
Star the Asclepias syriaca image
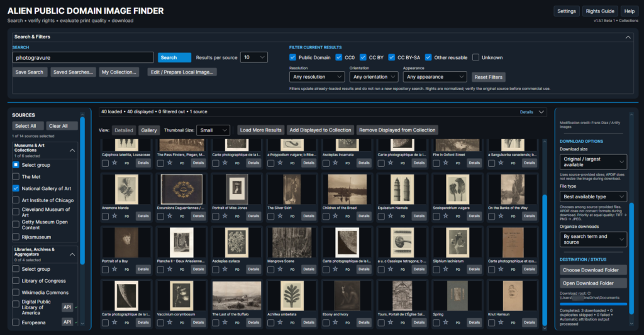click(x=225, y=270)
